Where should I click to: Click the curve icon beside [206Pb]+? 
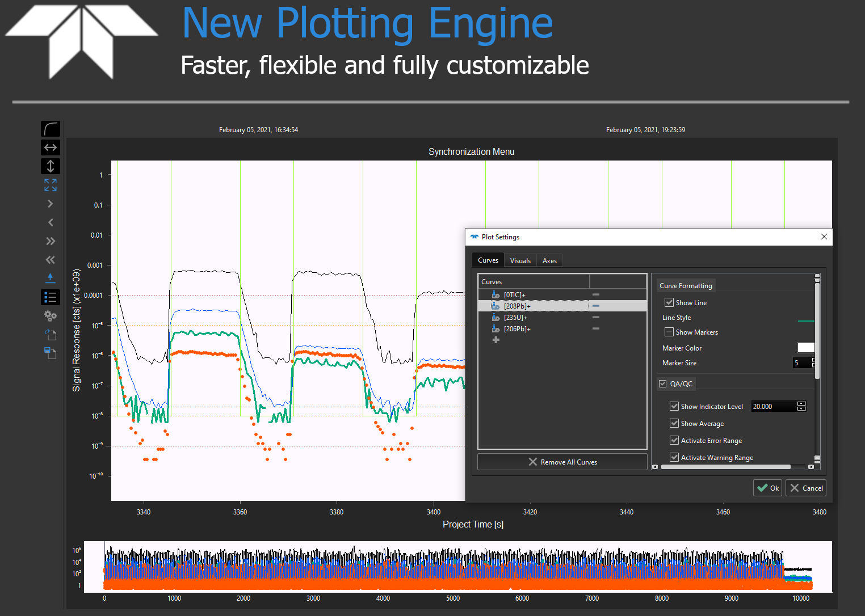496,329
